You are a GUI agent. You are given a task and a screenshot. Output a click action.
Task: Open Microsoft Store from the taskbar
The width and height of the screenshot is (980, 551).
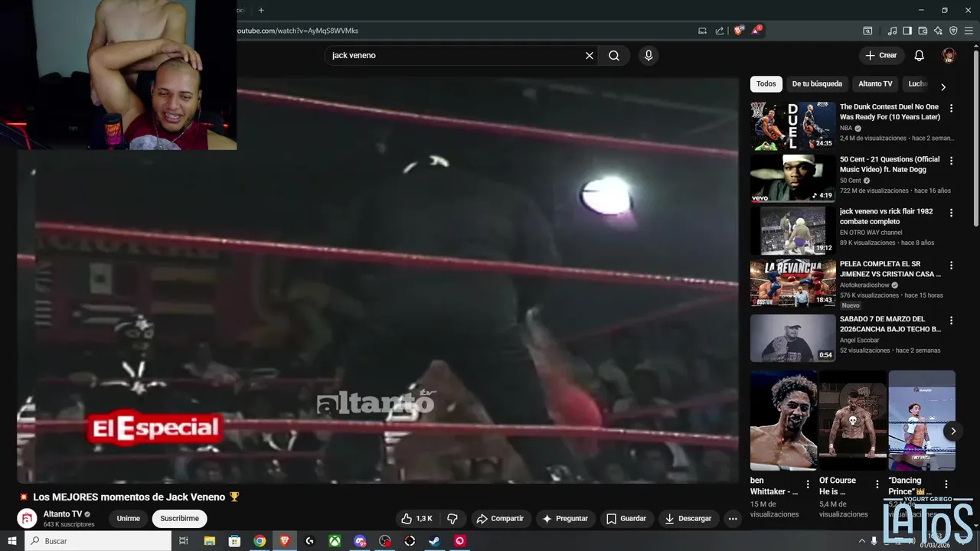[234, 541]
